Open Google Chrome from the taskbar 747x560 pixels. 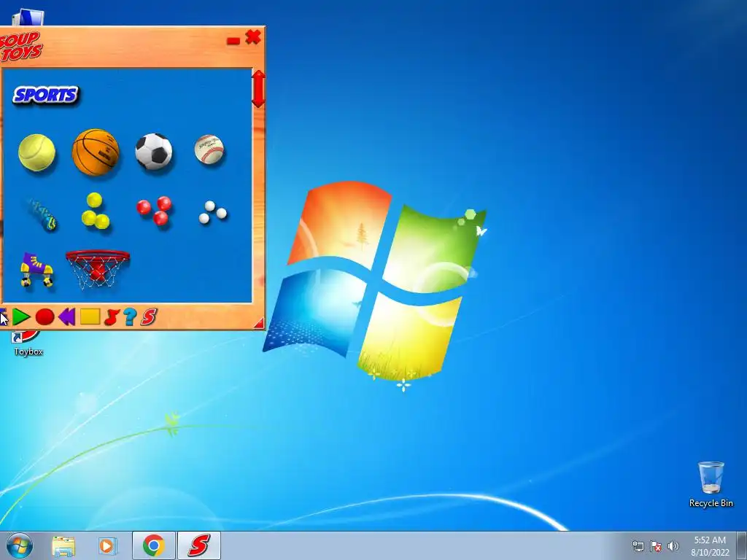point(153,545)
